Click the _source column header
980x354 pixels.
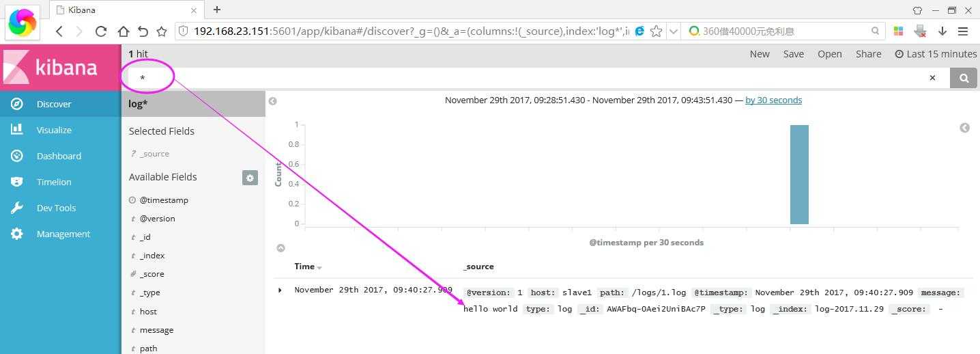(478, 267)
